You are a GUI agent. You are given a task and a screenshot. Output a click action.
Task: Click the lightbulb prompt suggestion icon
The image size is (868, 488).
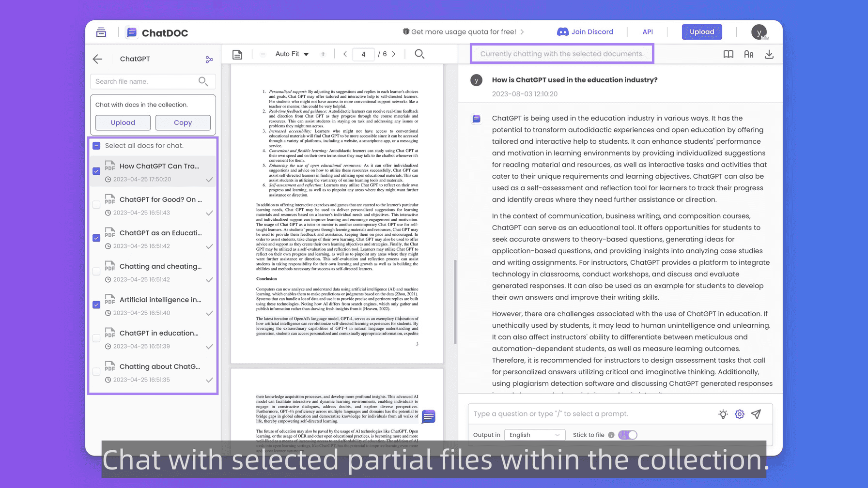(723, 414)
